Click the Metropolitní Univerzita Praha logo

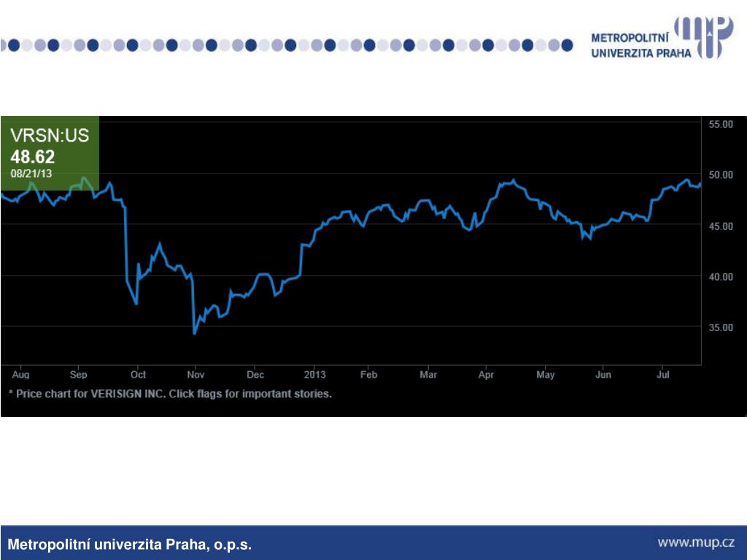[x=662, y=38]
